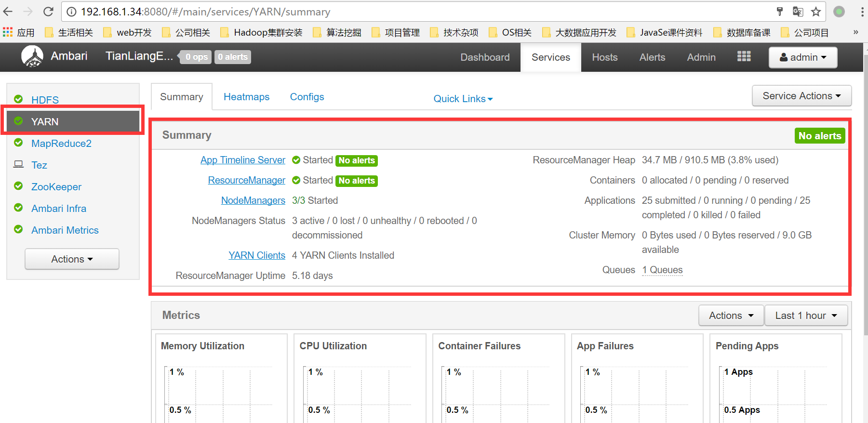Viewport: 868px width, 423px height.
Task: Click the Ambari Metrics green status icon
Action: tap(18, 229)
